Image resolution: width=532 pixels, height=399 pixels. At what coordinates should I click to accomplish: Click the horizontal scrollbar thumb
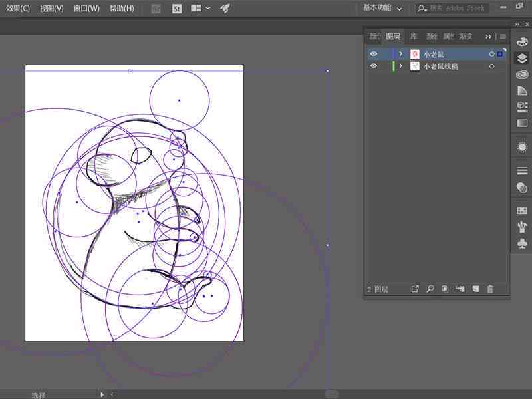coord(331,394)
